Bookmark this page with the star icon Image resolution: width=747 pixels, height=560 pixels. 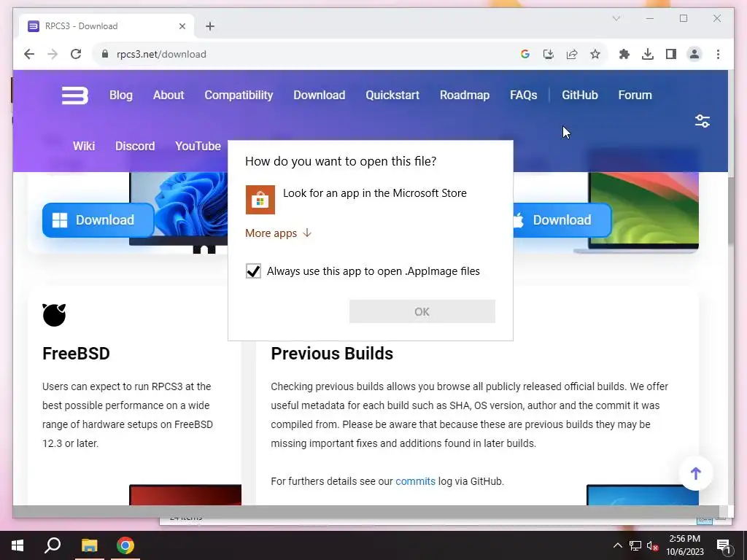pos(595,54)
